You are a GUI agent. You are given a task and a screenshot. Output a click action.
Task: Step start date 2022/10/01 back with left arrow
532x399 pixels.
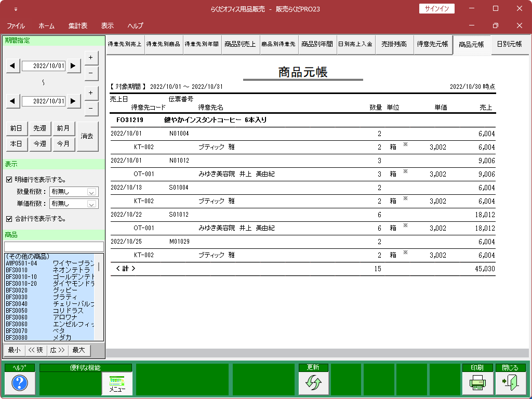coord(13,66)
